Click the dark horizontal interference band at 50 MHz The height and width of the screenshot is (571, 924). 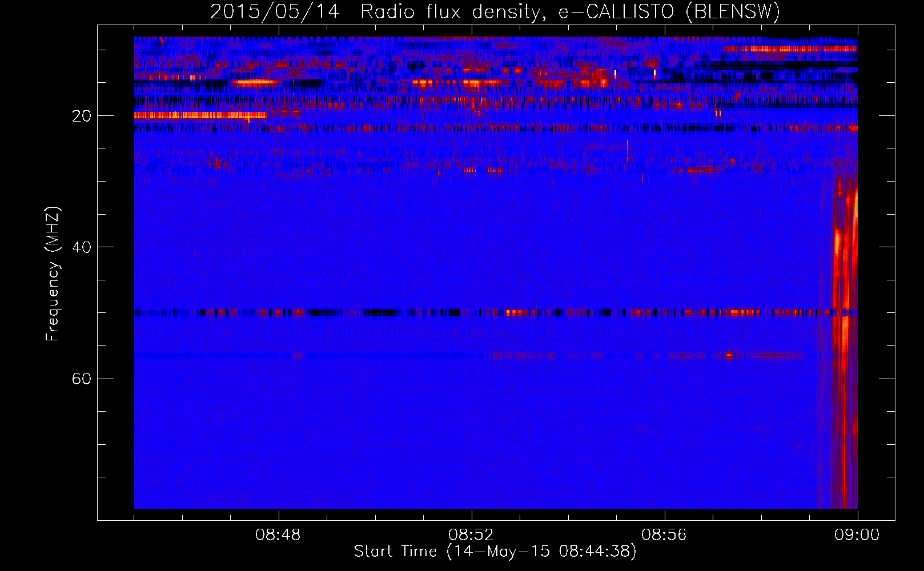pyautogui.click(x=496, y=312)
